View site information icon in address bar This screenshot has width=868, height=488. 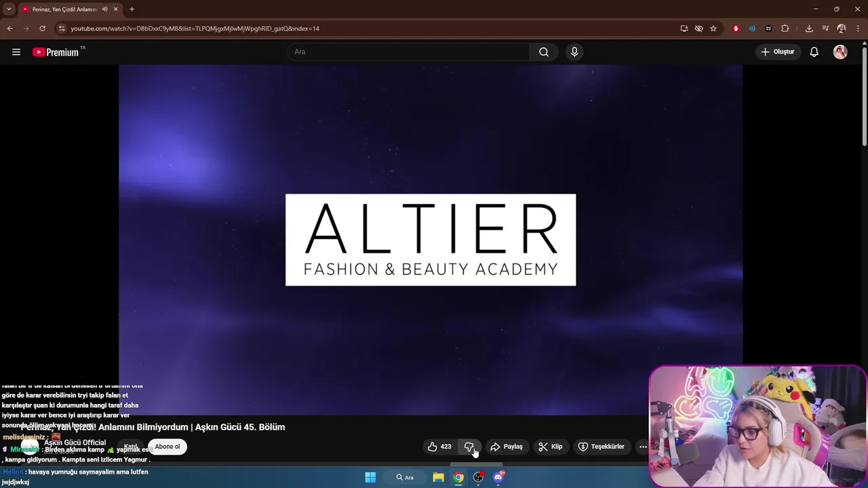point(62,28)
